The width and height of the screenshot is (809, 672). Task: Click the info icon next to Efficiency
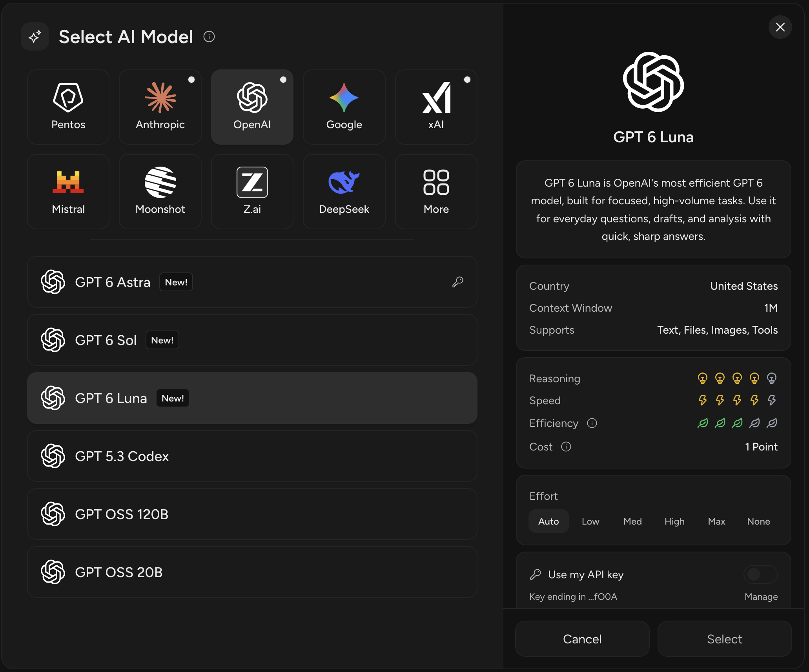(592, 423)
